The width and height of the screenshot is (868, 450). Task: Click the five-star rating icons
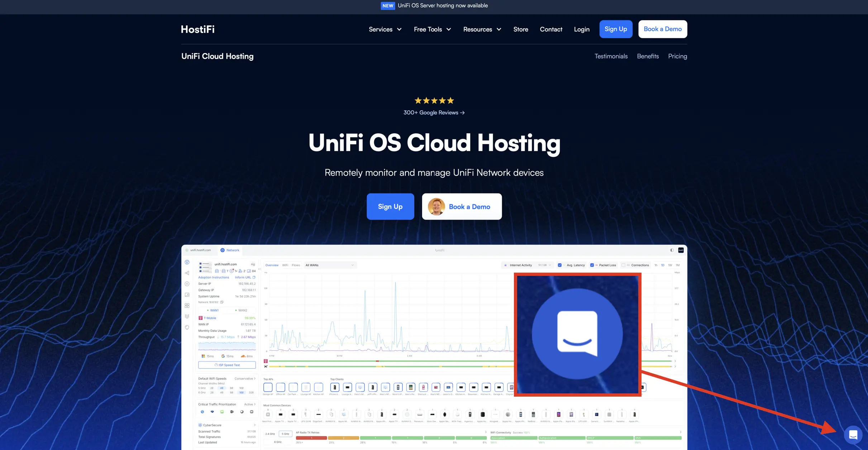434,101
